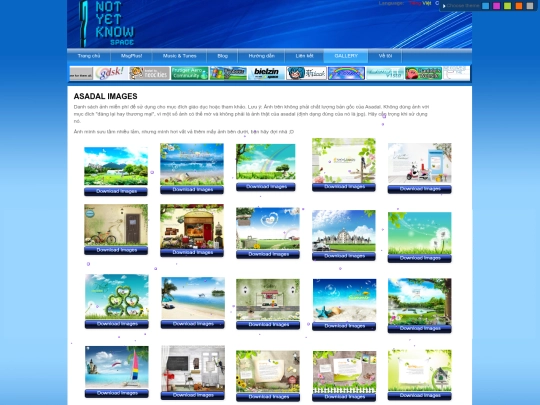The height and width of the screenshot is (405, 540).
Task: Open the heart-shaped cloud sky thumbnail
Action: pos(268,228)
